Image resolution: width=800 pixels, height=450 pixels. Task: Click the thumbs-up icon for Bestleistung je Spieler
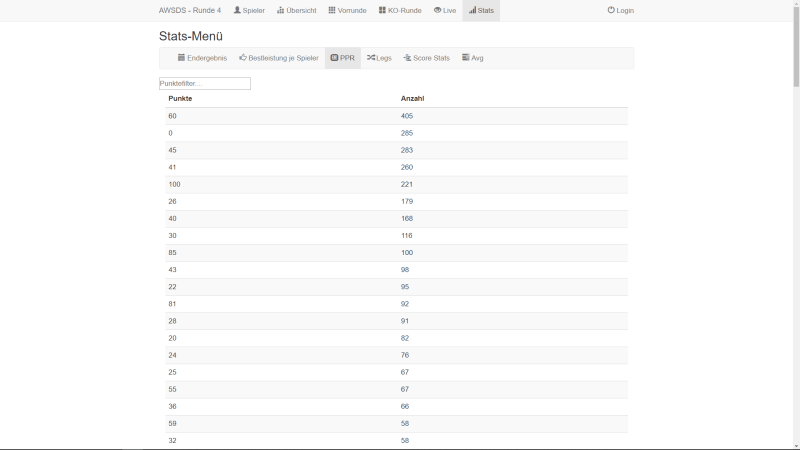click(x=243, y=58)
